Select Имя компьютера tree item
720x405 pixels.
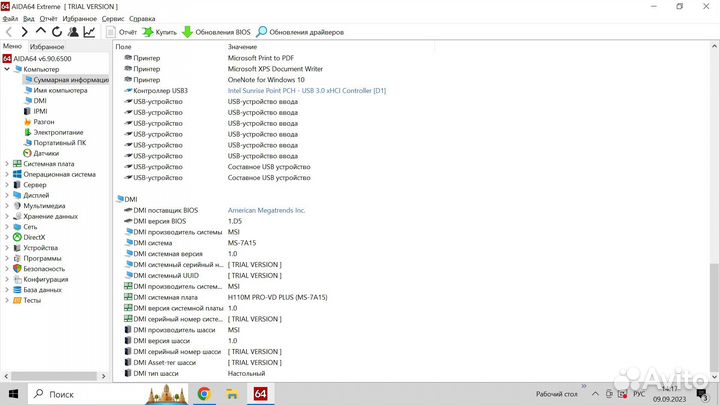click(x=55, y=90)
